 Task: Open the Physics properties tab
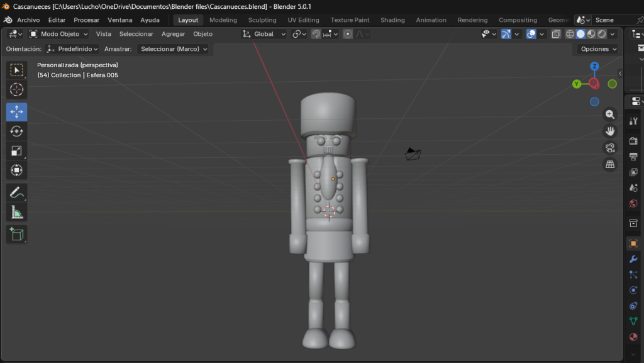point(633,291)
